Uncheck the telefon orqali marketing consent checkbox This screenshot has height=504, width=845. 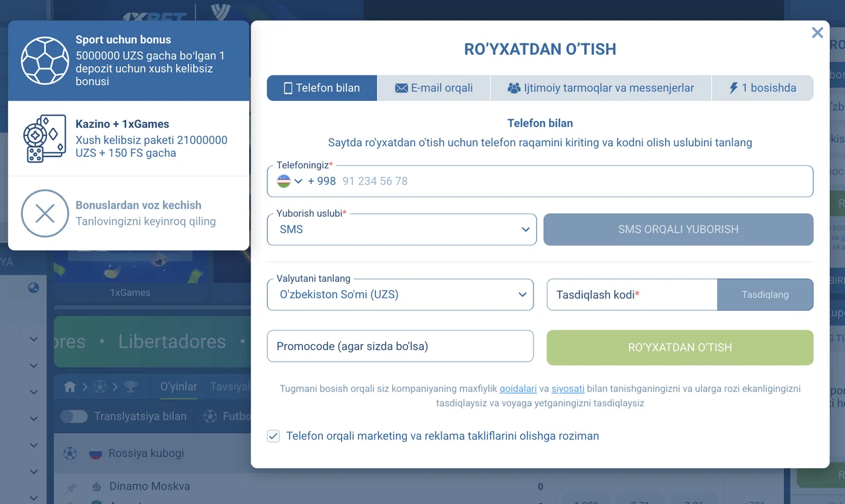point(273,436)
